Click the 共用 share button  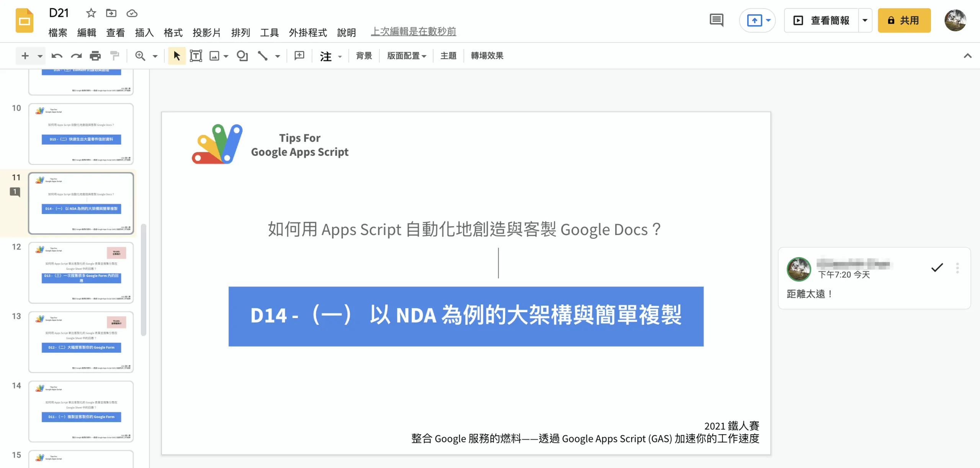coord(904,20)
